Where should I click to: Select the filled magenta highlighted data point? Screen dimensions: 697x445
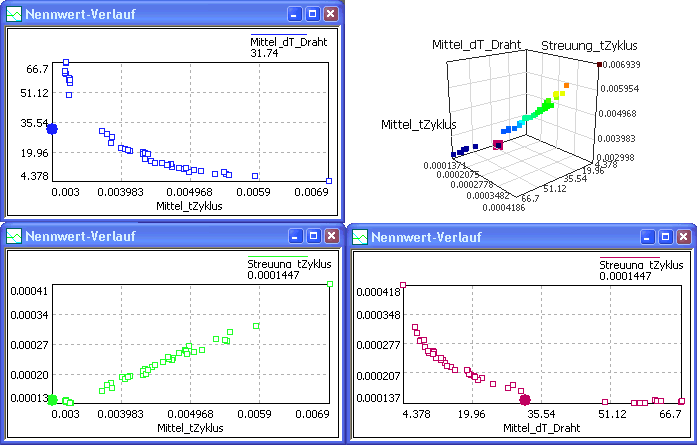click(x=525, y=400)
